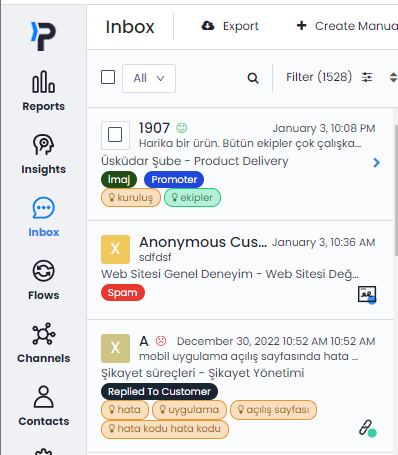Click the sad face icon in December 30 item
Viewport: 398px width, 455px height.
[161, 341]
